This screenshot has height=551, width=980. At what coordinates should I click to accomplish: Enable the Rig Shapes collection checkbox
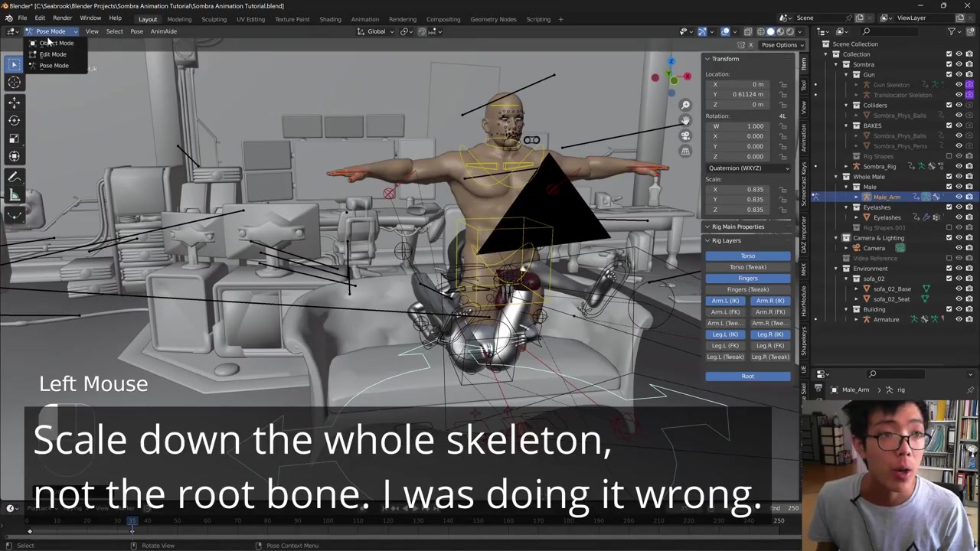click(x=949, y=156)
